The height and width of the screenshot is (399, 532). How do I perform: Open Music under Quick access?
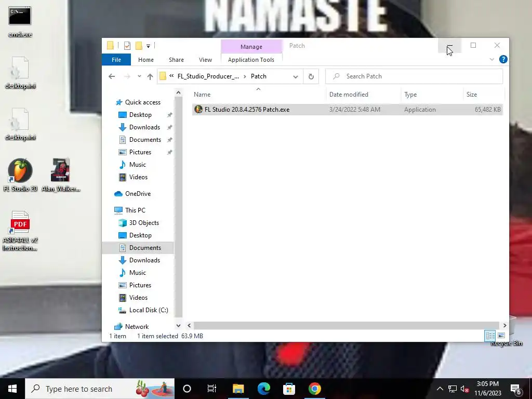click(x=137, y=165)
